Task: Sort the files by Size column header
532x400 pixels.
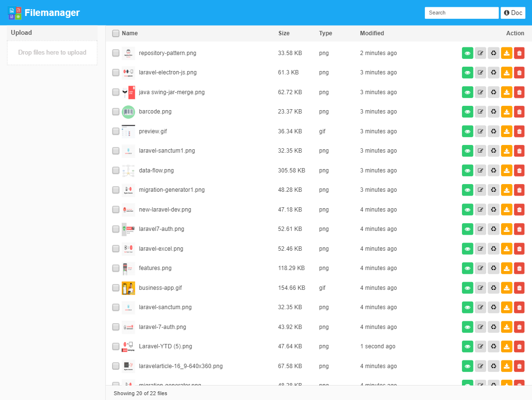Action: [284, 33]
